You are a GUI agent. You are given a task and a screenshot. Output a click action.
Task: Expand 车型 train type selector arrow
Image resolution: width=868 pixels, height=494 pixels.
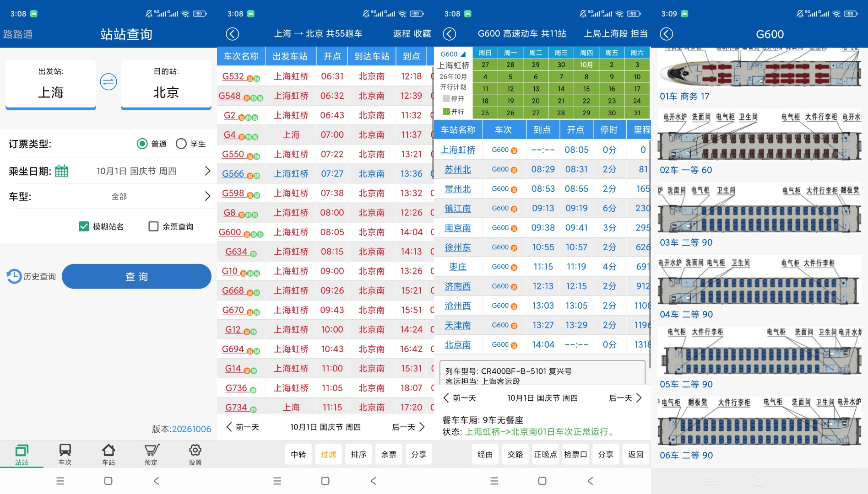click(207, 196)
